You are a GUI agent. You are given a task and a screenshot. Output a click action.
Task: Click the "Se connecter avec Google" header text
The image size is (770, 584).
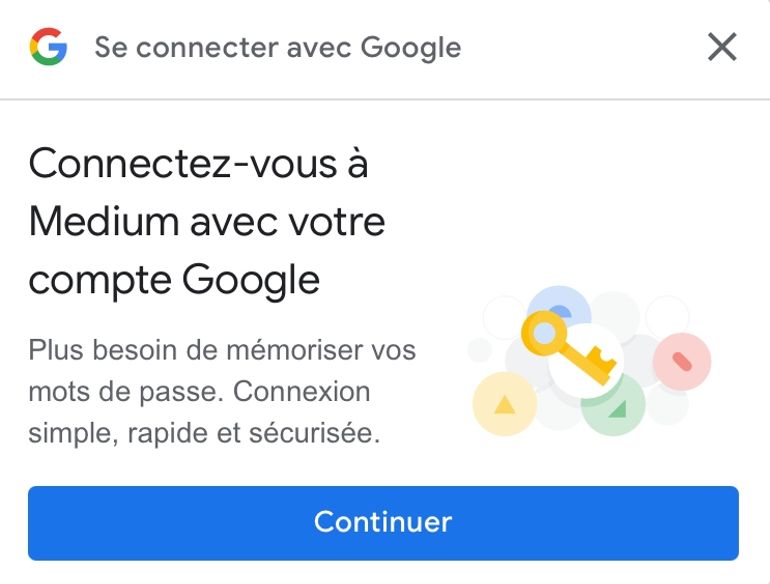[x=277, y=47]
